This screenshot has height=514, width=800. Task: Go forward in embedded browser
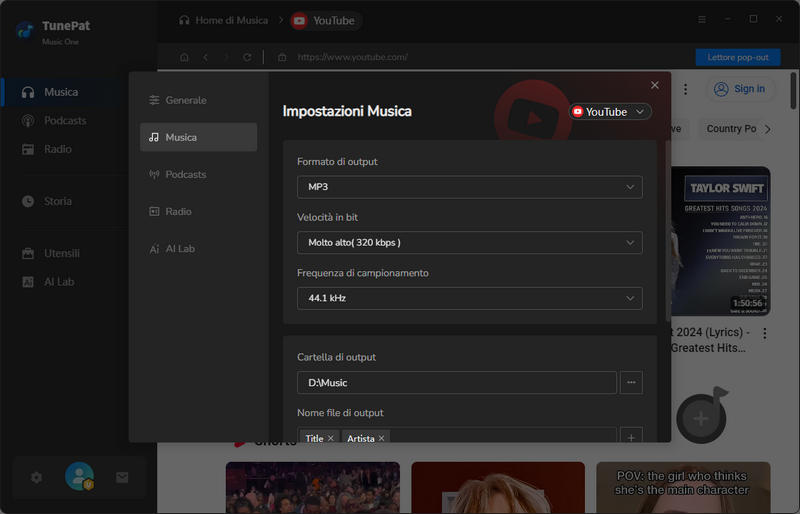point(227,57)
